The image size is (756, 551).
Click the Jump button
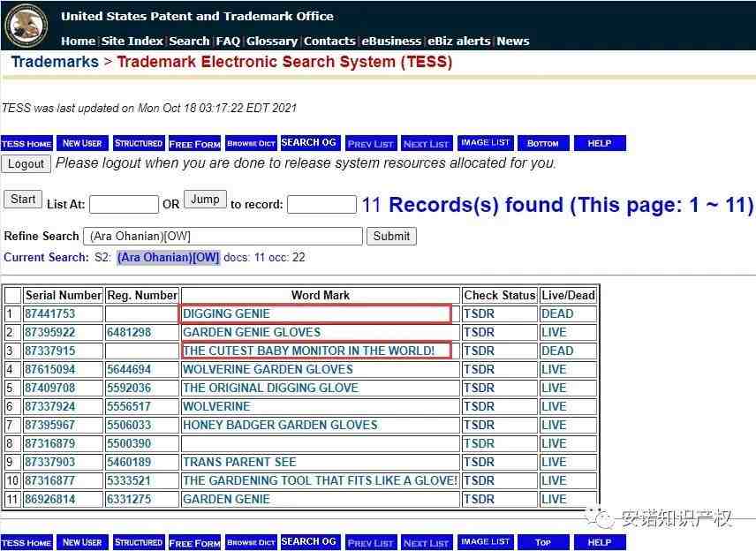coord(205,199)
